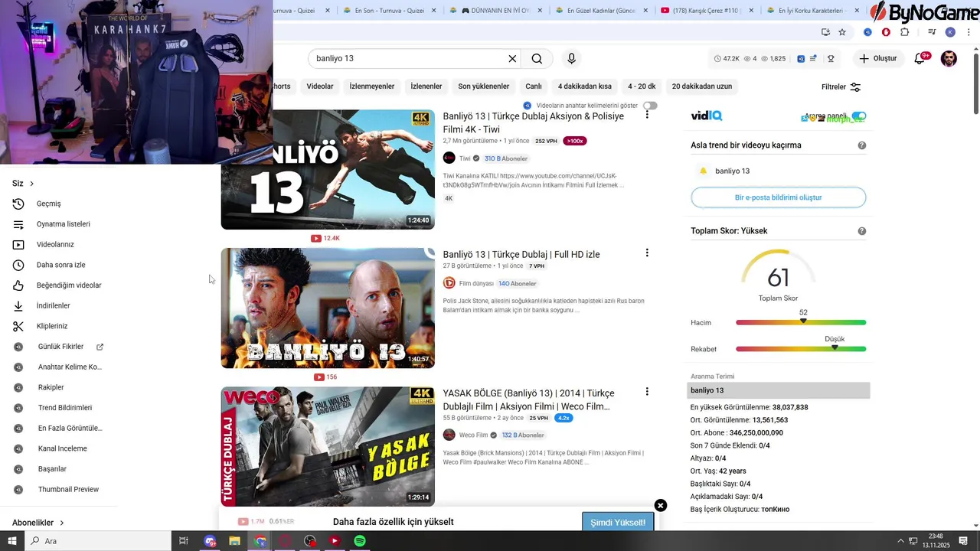The height and width of the screenshot is (551, 980).
Task: Open Thumbnail Preview in sidebar
Action: pyautogui.click(x=68, y=489)
